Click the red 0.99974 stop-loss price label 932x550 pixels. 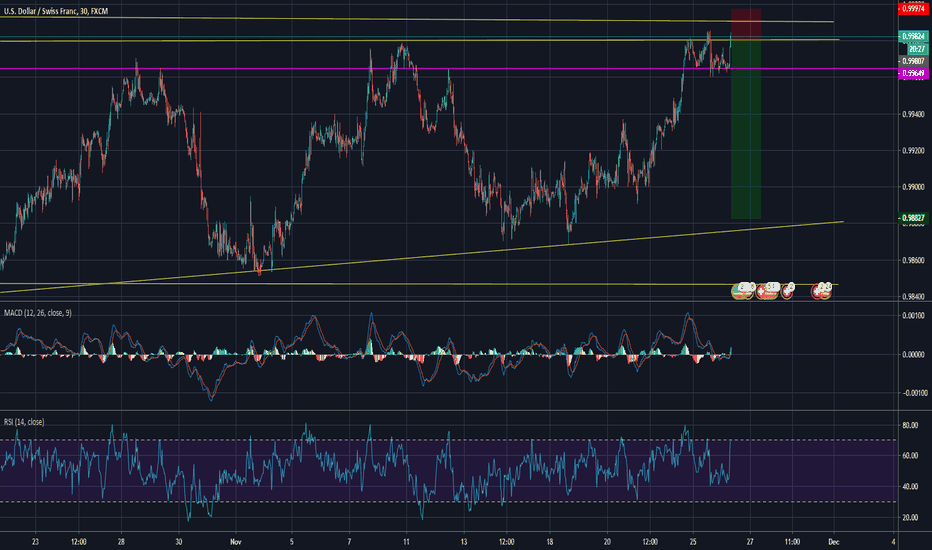[x=912, y=8]
